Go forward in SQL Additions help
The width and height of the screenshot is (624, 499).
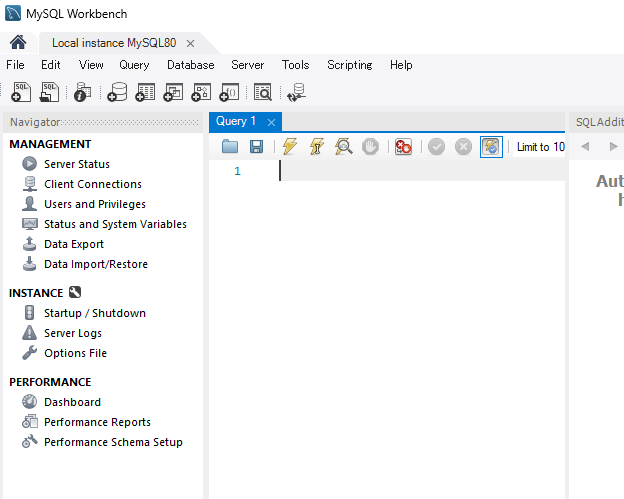point(613,146)
